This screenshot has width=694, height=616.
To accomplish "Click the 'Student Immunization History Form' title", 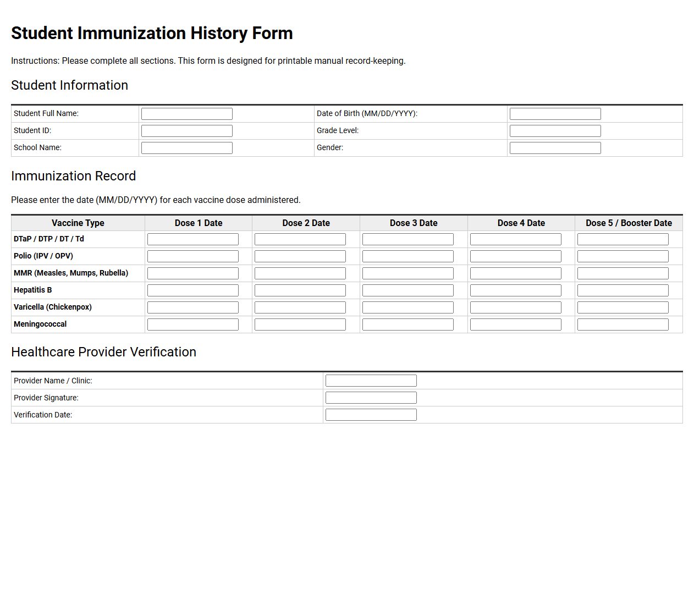I will coord(152,33).
